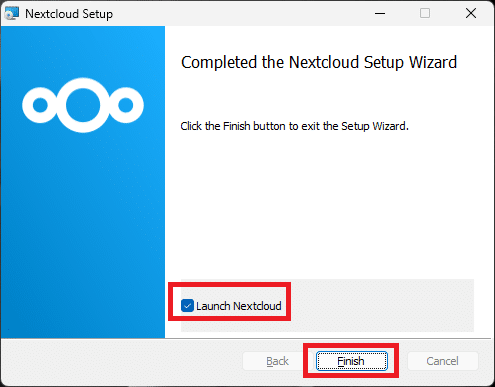
Task: Select the large center ring of Nextcloud logo
Action: click(x=83, y=105)
